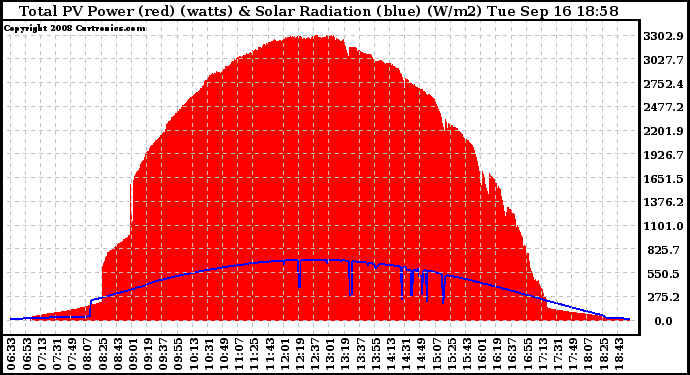Click the 17:13 time axis label
Image resolution: width=690 pixels, height=375 pixels.
pos(542,353)
